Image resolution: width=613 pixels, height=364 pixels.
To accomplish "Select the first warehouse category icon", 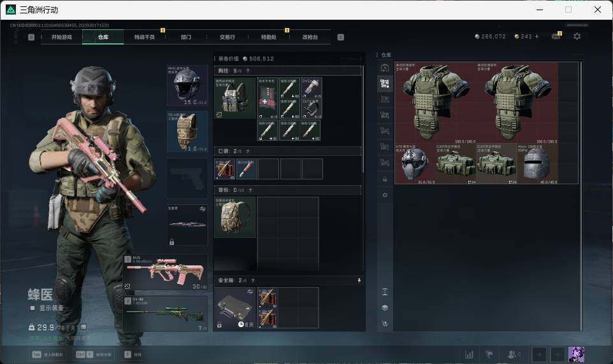I will click(x=385, y=68).
